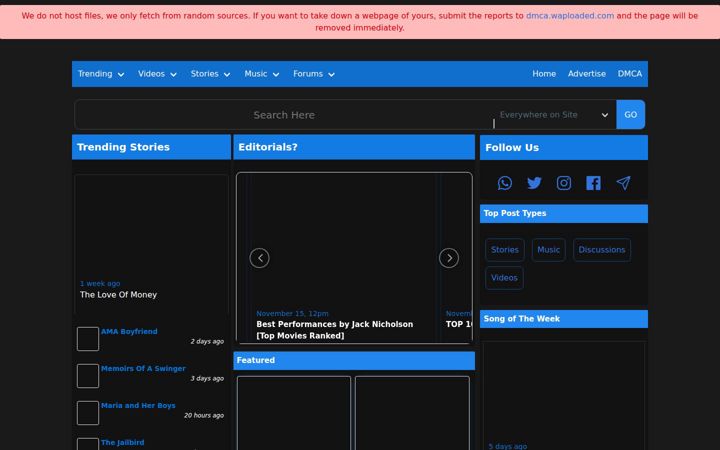Follow the dmca.waploaded.com link
This screenshot has width=720, height=450.
(570, 16)
